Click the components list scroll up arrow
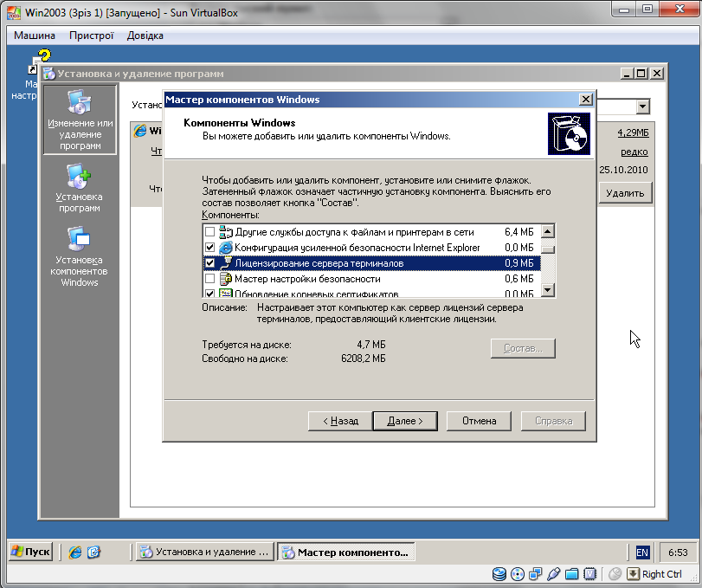 (x=548, y=231)
